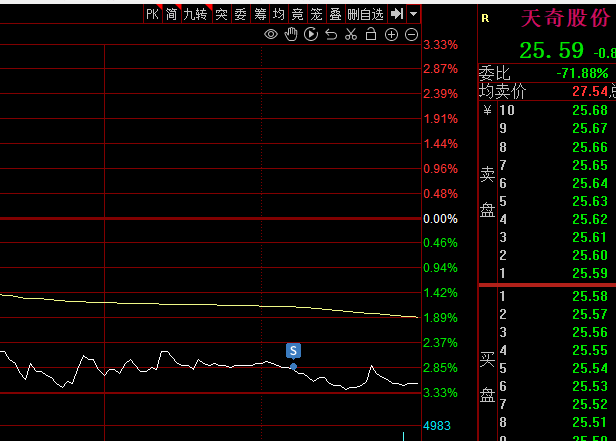Select the hand pan tool

[x=291, y=35]
